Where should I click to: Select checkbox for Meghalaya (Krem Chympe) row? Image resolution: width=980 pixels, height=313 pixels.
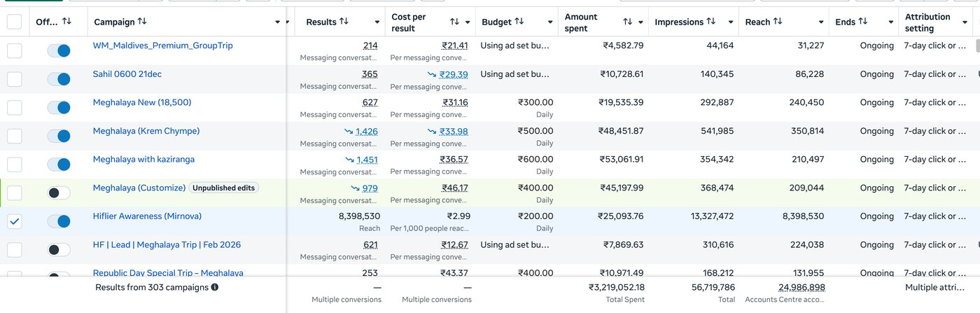[14, 136]
